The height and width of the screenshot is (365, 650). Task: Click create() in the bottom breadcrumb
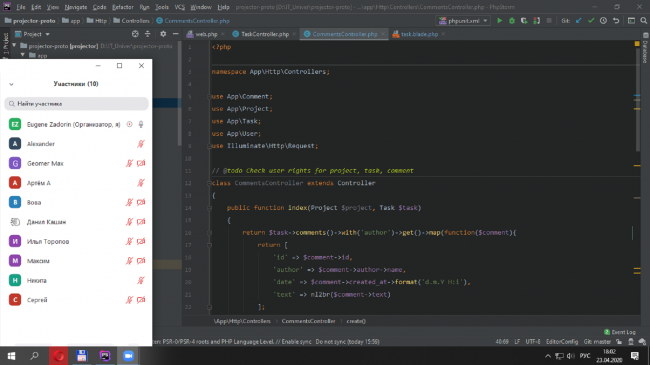coord(356,321)
